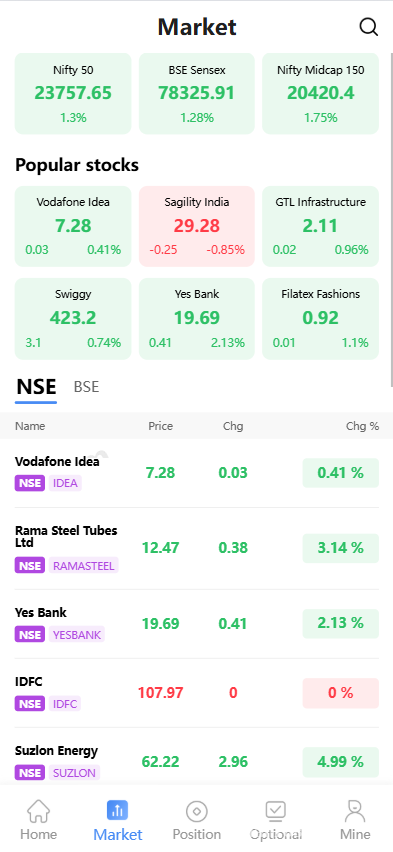Sort by the Chg % column header
The height and width of the screenshot is (852, 393).
click(363, 426)
